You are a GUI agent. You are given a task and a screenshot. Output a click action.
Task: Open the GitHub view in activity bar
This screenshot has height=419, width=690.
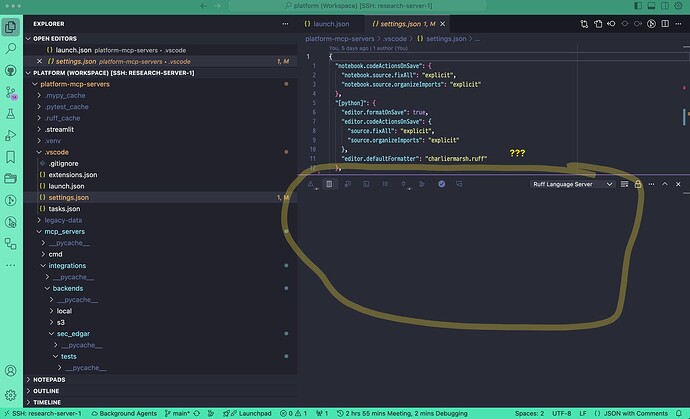point(11,70)
